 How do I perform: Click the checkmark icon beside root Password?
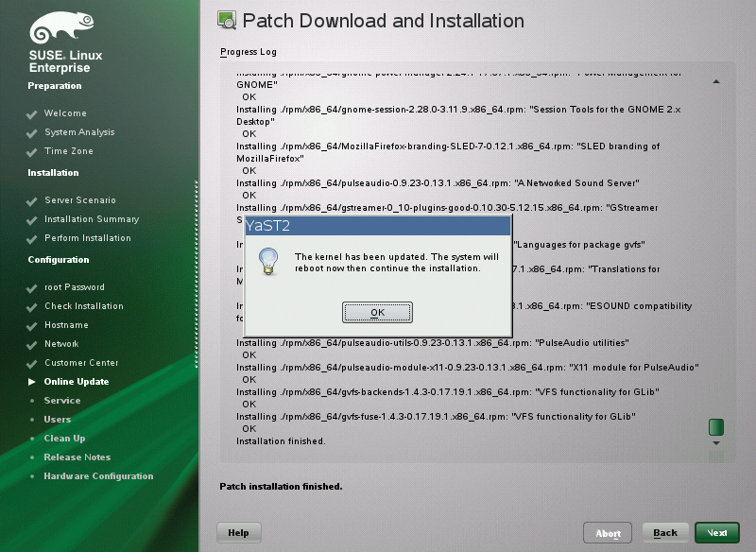point(32,287)
